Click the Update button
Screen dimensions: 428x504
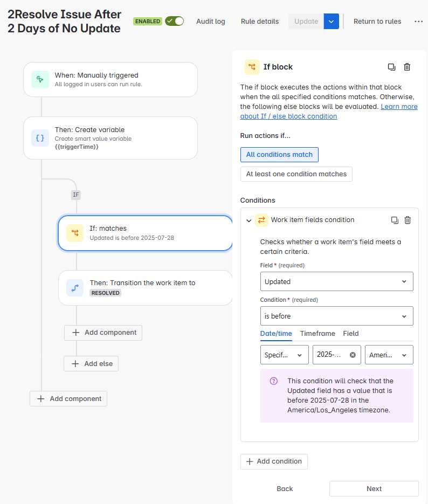pyautogui.click(x=306, y=22)
